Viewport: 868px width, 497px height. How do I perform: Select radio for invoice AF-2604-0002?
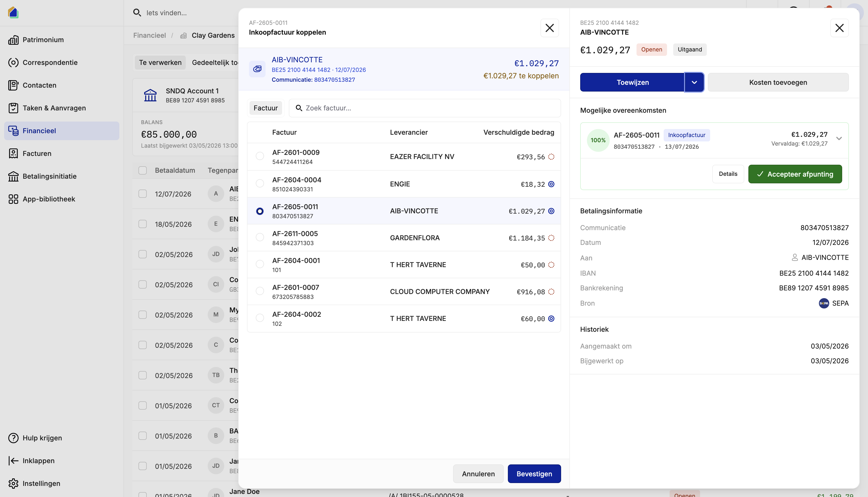coord(260,318)
